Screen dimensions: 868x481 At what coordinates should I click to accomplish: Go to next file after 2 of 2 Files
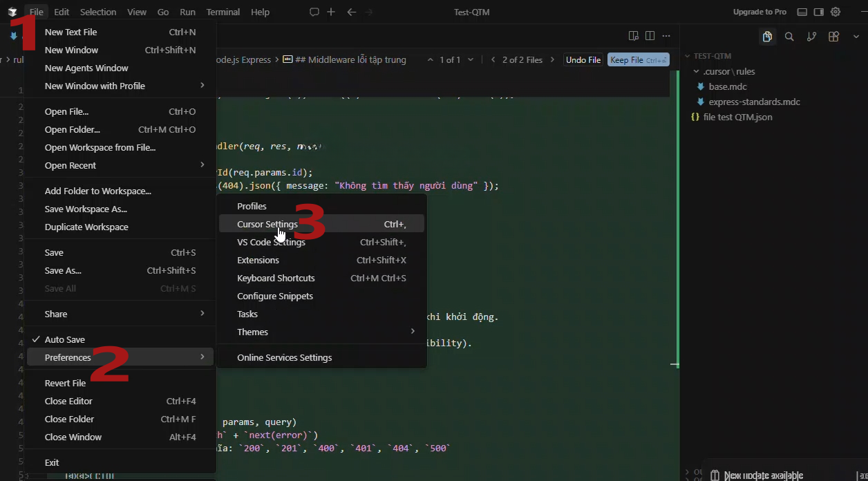click(552, 60)
